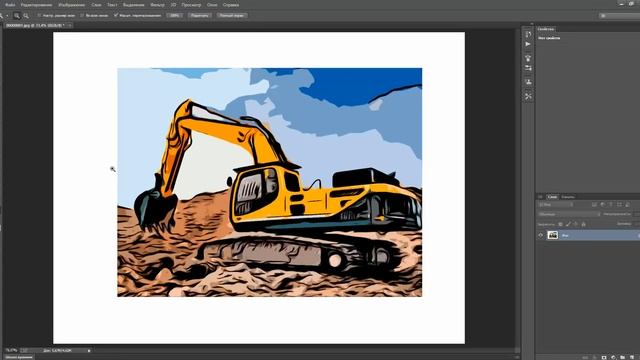Click the Подогнать button
The width and height of the screenshot is (640, 360).
click(200, 16)
